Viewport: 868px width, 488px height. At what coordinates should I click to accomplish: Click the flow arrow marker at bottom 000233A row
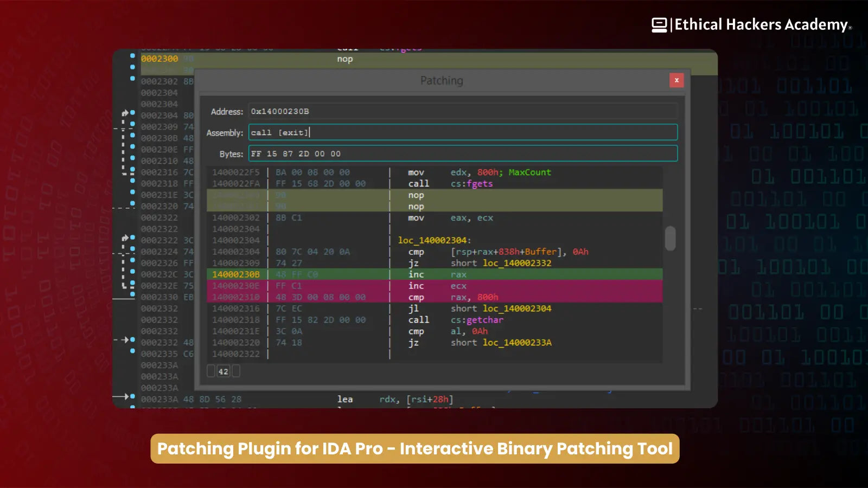(x=122, y=397)
